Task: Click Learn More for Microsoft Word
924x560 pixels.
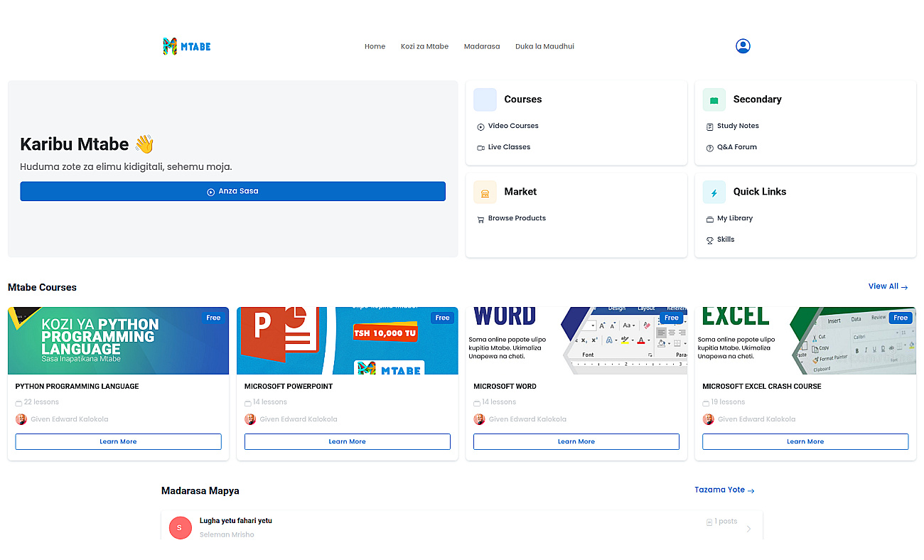Action: tap(576, 441)
